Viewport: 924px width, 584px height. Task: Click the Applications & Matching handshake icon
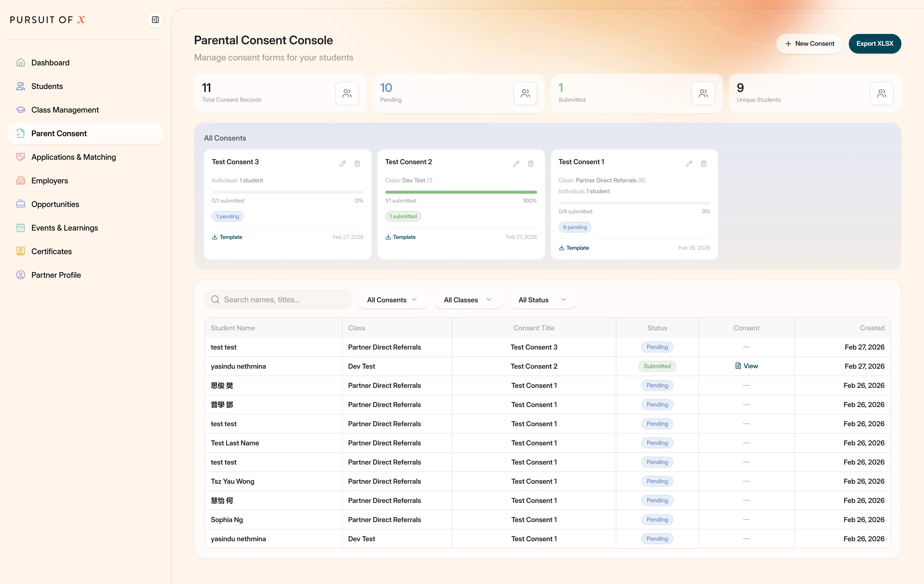click(21, 157)
